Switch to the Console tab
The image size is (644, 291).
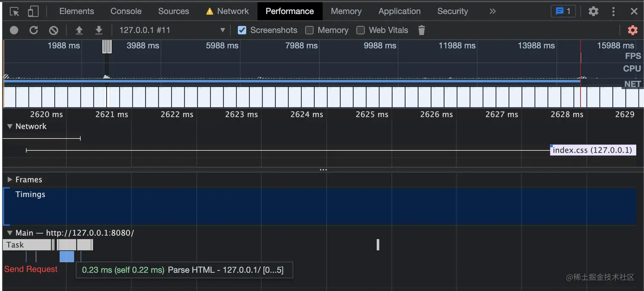[x=126, y=11]
